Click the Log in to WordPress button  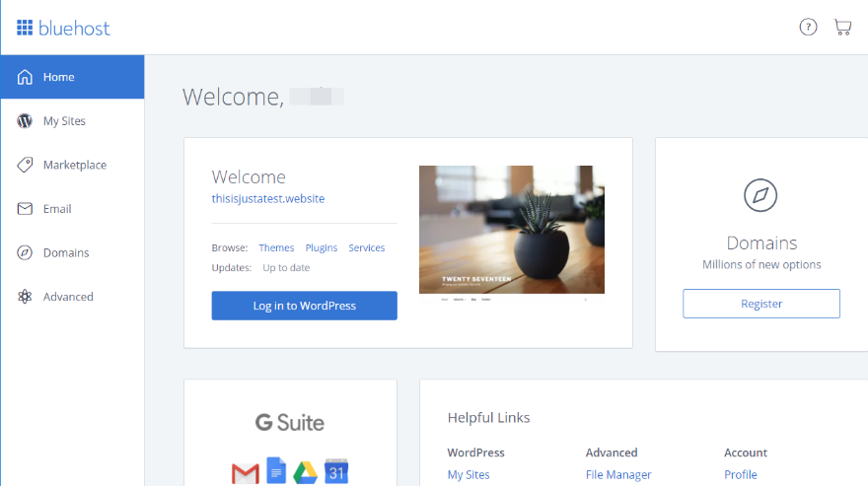pos(304,306)
